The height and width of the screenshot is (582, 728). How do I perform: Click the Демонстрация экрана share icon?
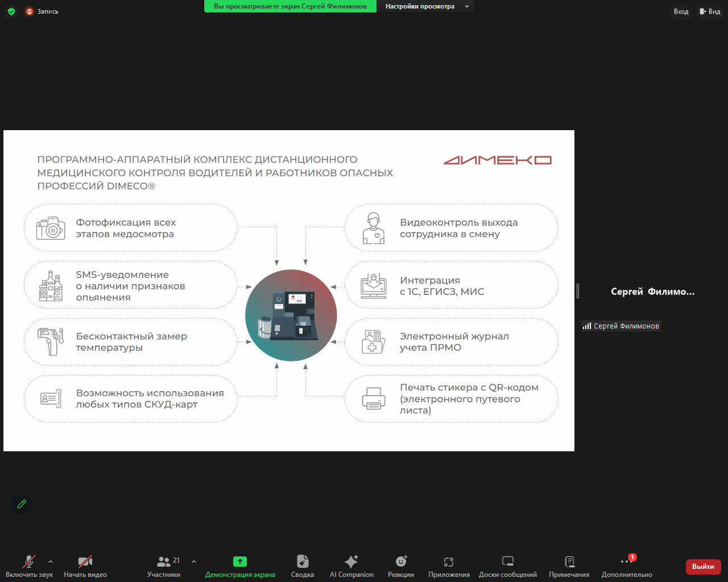coord(240,562)
